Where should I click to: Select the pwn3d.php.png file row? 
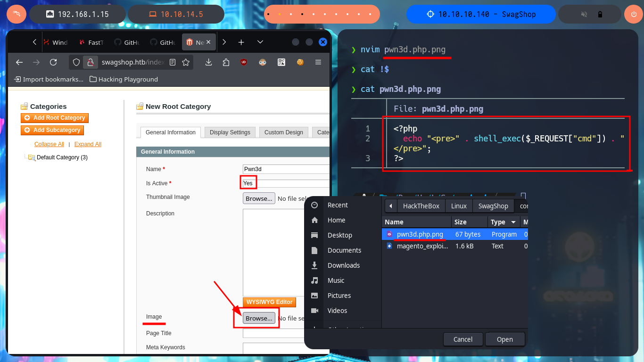coord(455,234)
